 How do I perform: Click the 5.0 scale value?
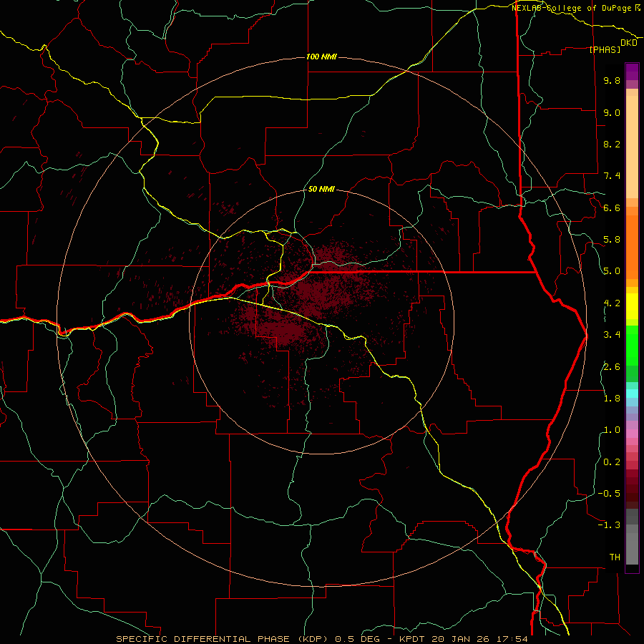click(x=612, y=271)
